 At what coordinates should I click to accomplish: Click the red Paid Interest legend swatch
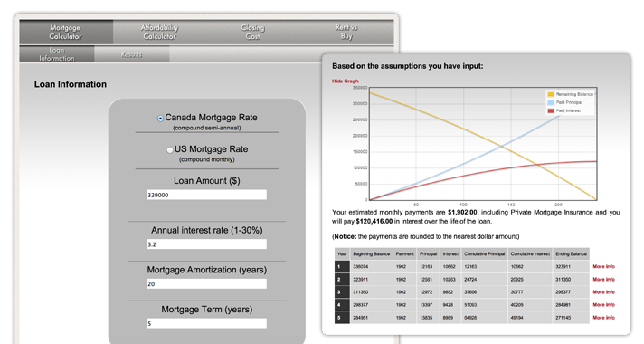coord(551,110)
